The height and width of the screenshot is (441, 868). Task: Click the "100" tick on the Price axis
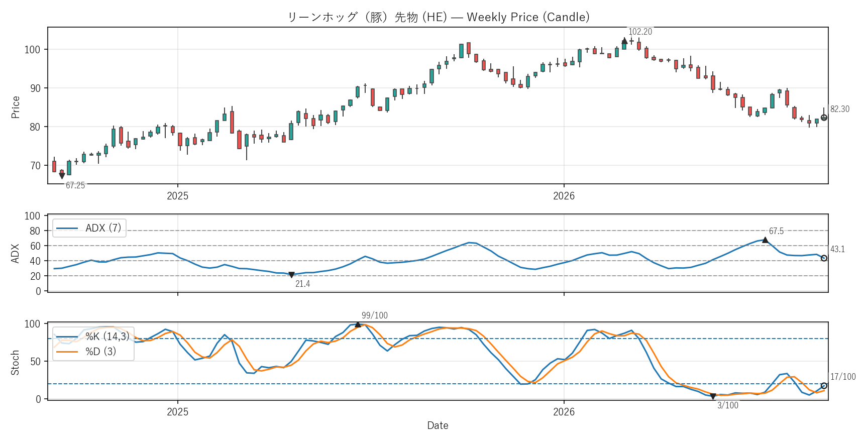[32, 50]
